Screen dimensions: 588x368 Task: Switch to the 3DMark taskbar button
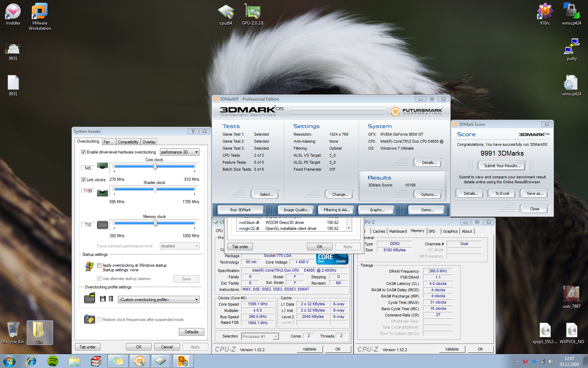click(139, 361)
